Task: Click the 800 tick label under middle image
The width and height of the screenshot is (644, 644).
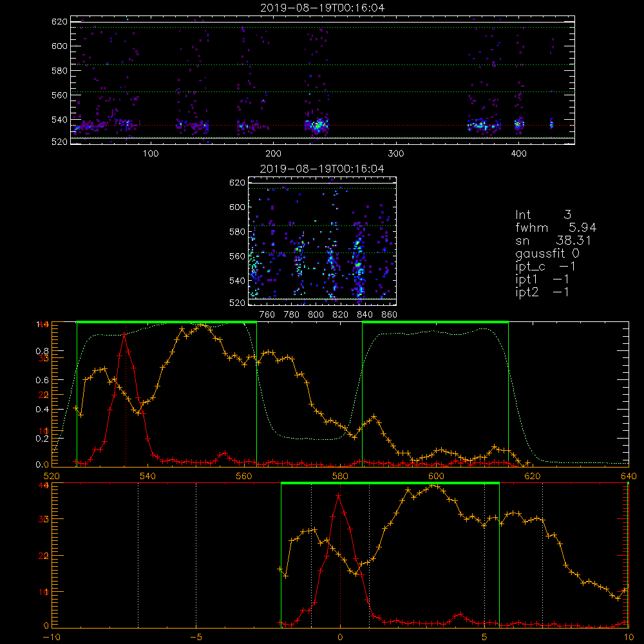Action: point(316,315)
